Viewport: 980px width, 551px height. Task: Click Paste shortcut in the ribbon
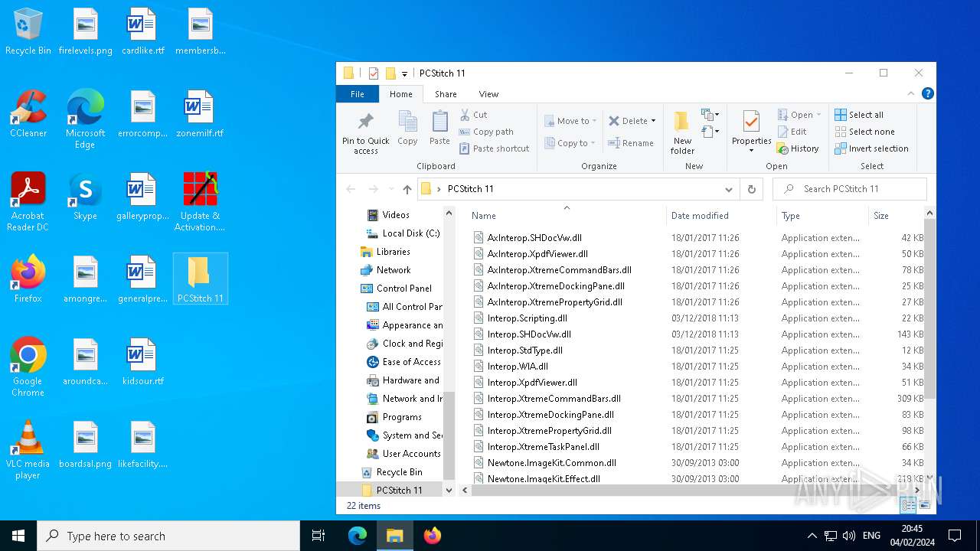pyautogui.click(x=494, y=148)
